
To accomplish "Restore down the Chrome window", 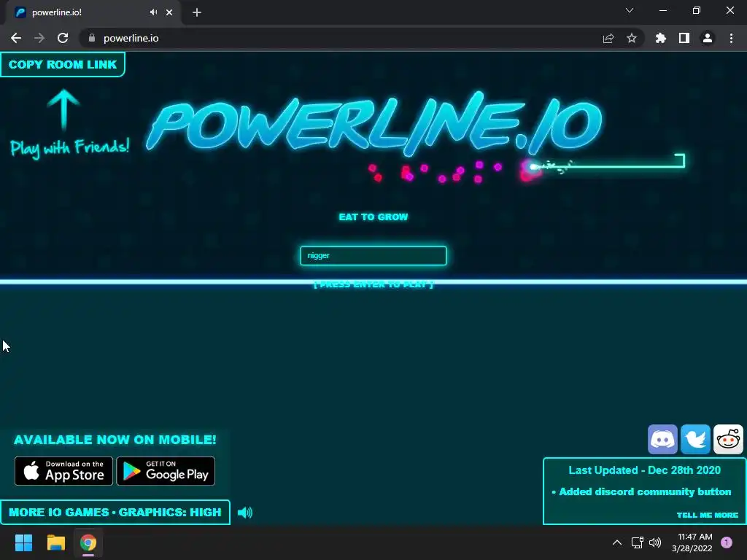I will click(x=697, y=10).
